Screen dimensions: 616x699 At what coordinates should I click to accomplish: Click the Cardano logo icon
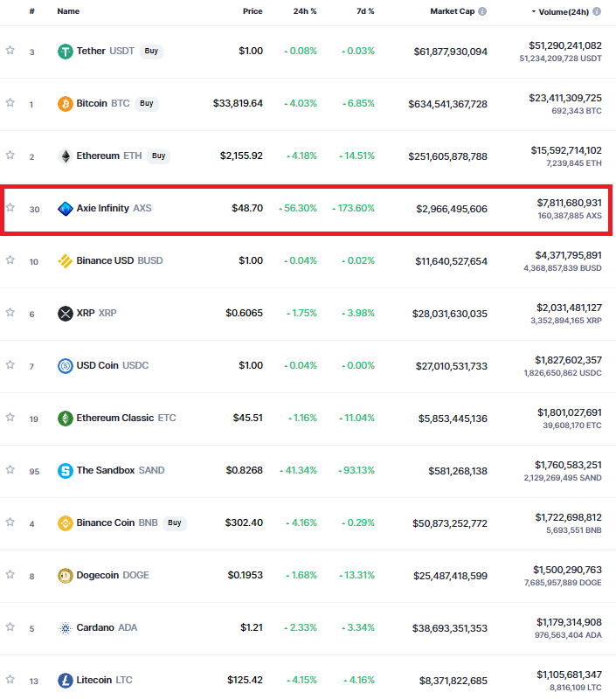(x=65, y=628)
